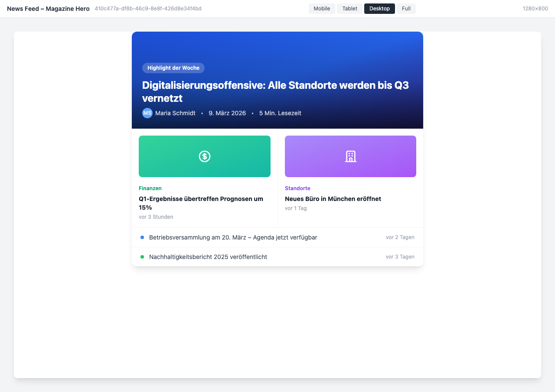Switch to the Mobile viewport toggle
Image resolution: width=555 pixels, height=392 pixels.
click(322, 8)
